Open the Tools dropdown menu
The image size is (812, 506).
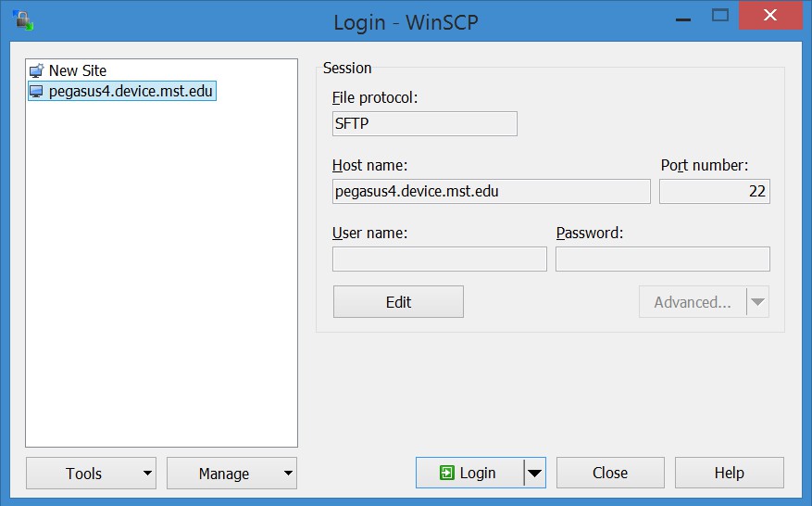coord(91,473)
